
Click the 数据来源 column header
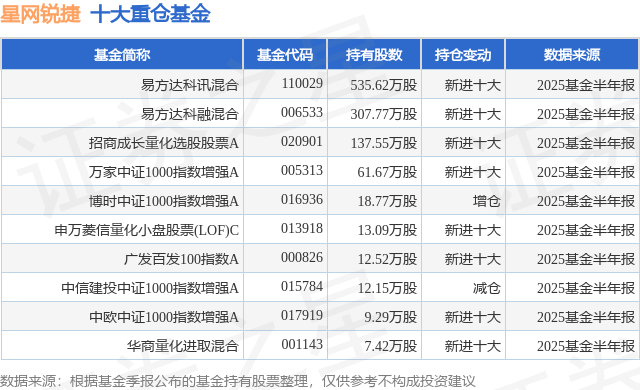click(x=572, y=55)
